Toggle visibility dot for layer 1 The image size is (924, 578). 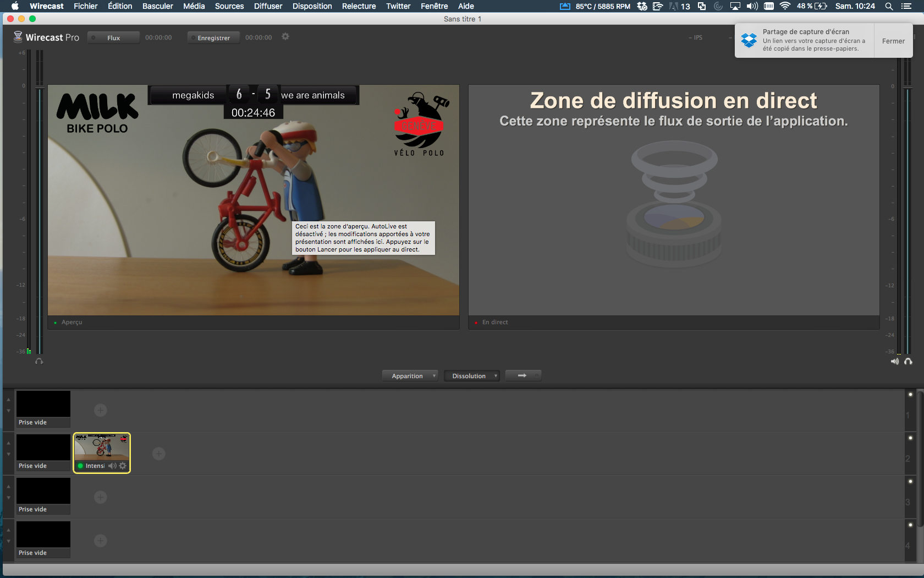pyautogui.click(x=910, y=395)
